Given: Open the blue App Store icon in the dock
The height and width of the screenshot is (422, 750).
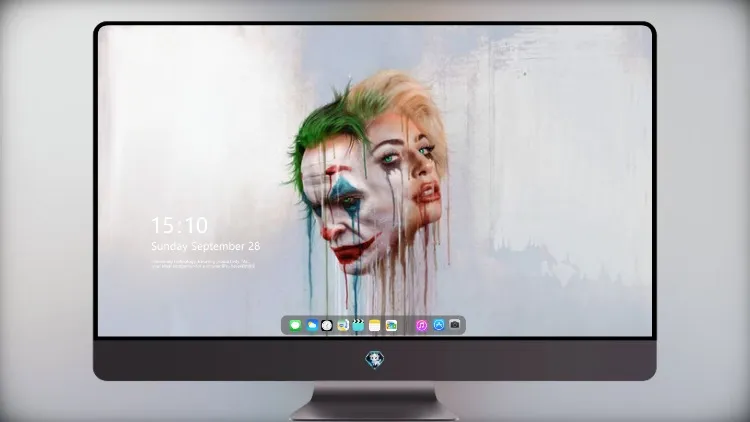Looking at the screenshot, I should tap(439, 325).
